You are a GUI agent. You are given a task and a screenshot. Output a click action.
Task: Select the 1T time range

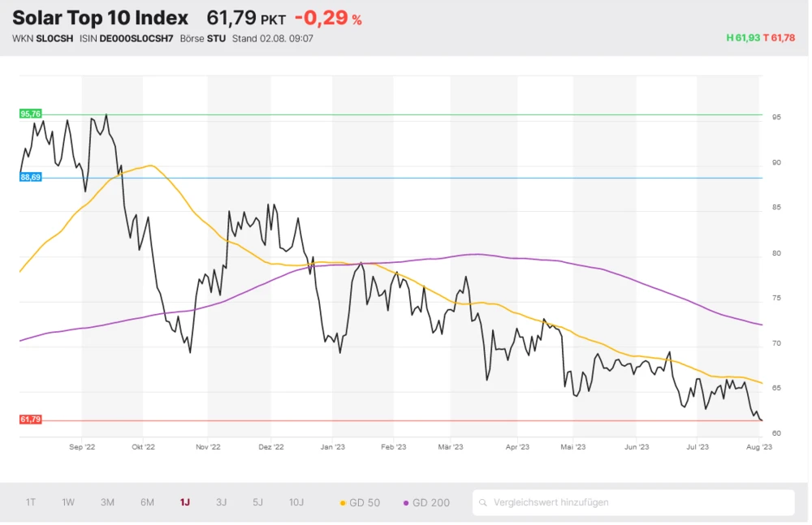(31, 502)
